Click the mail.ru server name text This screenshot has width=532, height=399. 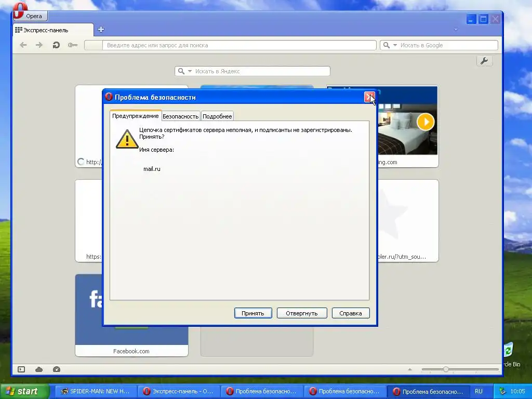[152, 169]
